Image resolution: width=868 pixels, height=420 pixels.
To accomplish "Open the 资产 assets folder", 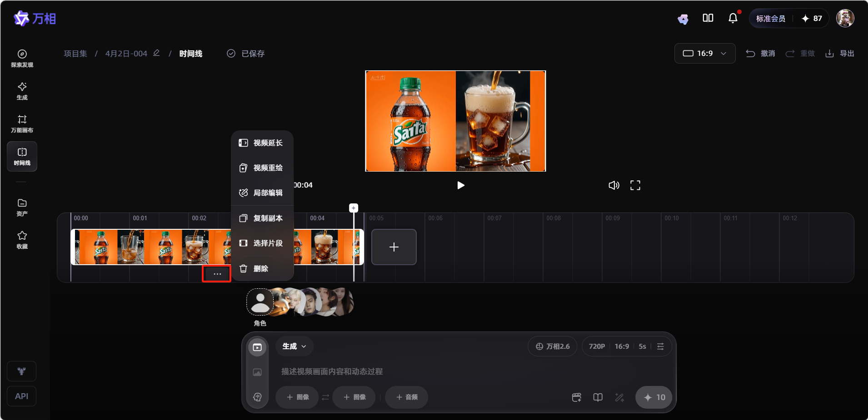I will click(x=22, y=207).
